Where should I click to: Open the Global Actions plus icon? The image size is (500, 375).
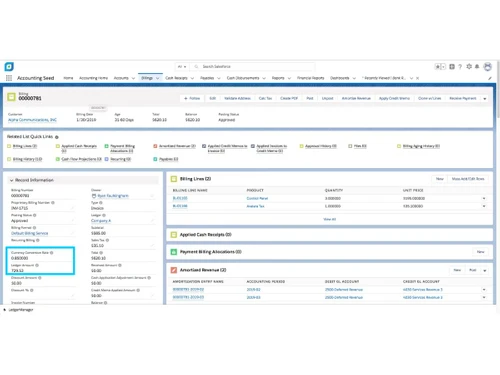tap(452, 67)
